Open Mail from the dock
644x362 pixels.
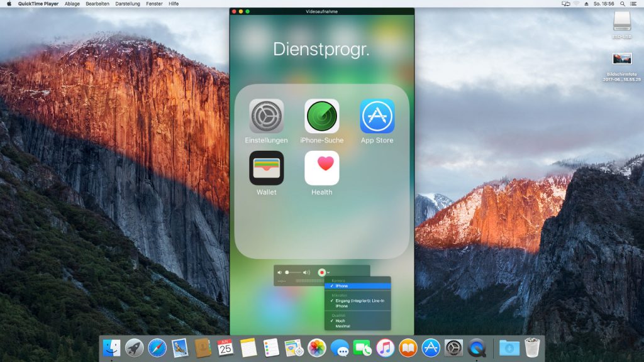[x=180, y=348]
